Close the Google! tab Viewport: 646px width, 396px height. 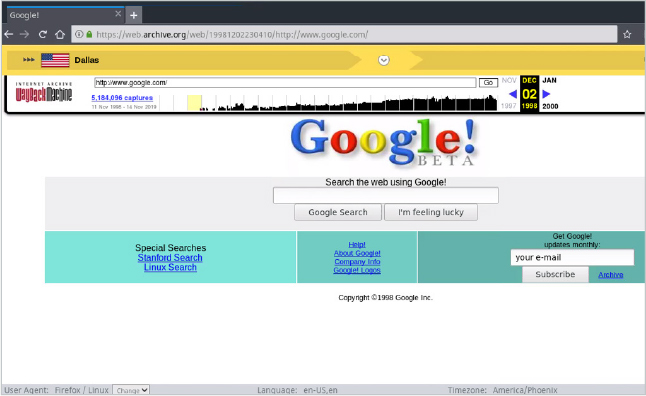(x=118, y=14)
